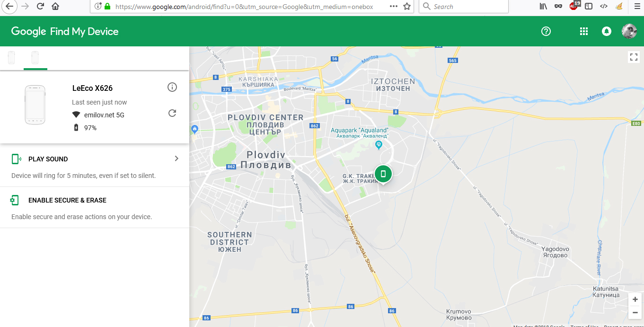Open the developer code brackets icon
The height and width of the screenshot is (327, 644).
click(603, 7)
